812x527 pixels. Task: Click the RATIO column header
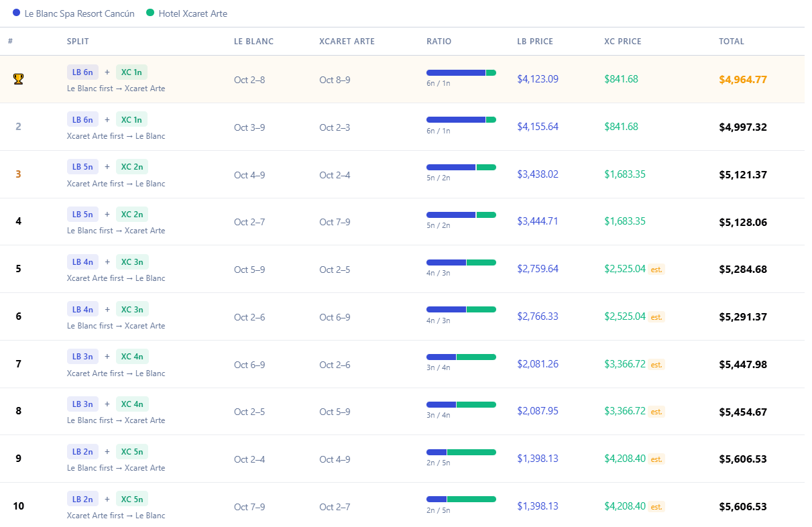[439, 42]
